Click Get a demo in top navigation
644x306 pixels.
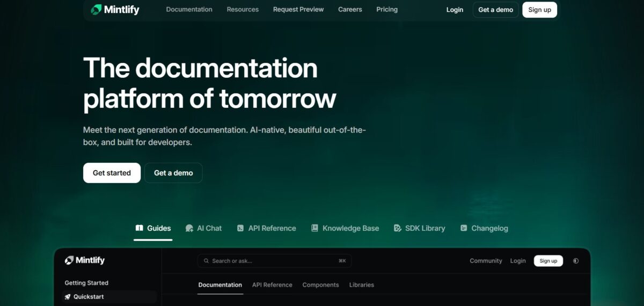pyautogui.click(x=495, y=10)
